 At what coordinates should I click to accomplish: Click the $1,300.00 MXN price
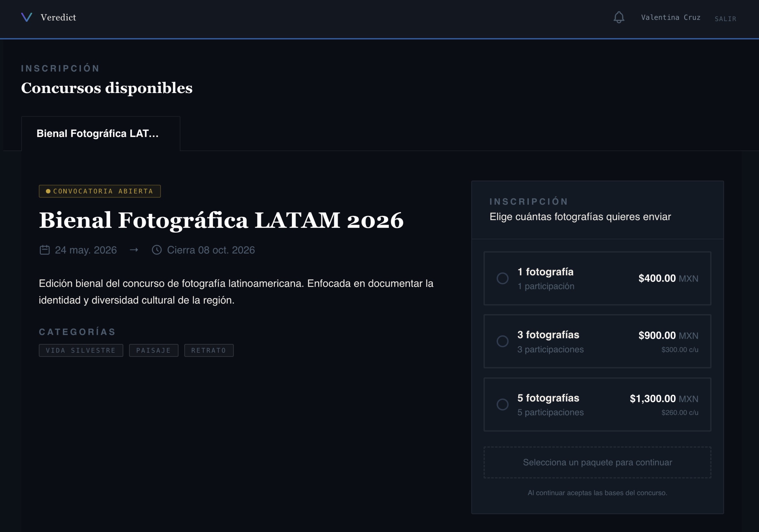(x=664, y=398)
